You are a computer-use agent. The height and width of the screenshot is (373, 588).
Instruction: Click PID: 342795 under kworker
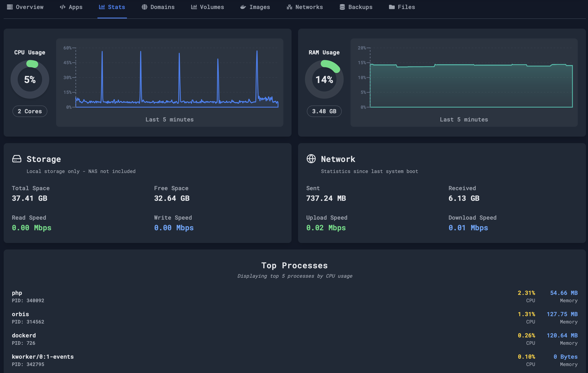(28, 364)
